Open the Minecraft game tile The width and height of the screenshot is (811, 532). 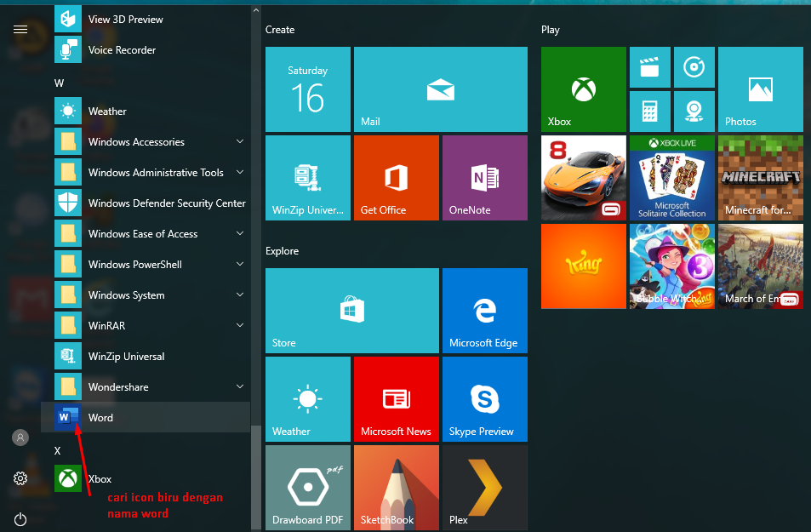760,178
